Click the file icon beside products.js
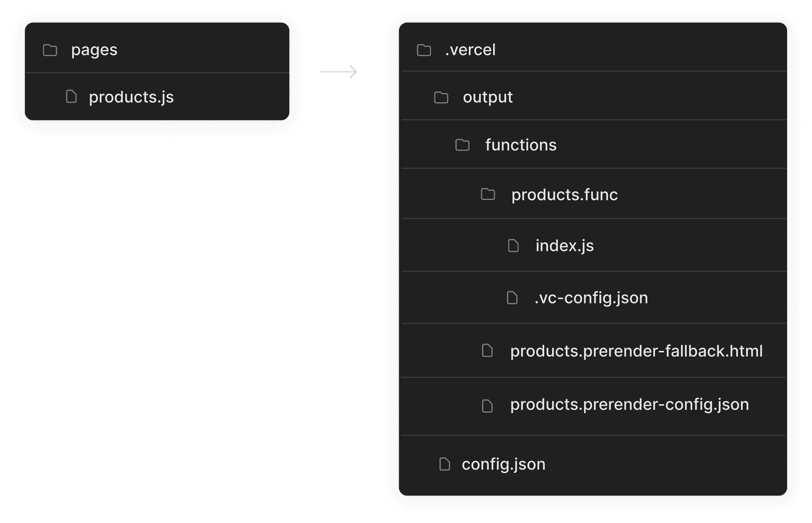Screen dimensions: 812x523 coord(71,97)
